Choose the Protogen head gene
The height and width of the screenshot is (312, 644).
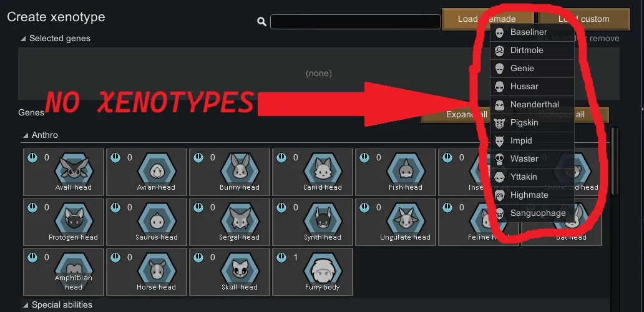click(64, 222)
